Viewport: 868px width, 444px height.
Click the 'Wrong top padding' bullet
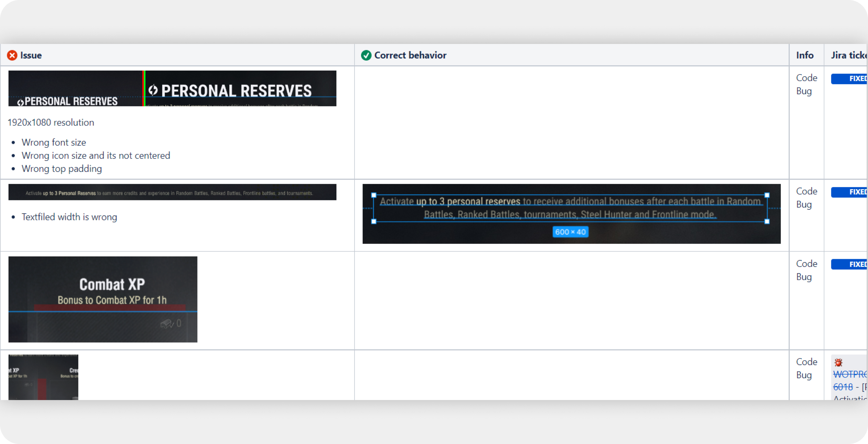(x=62, y=169)
